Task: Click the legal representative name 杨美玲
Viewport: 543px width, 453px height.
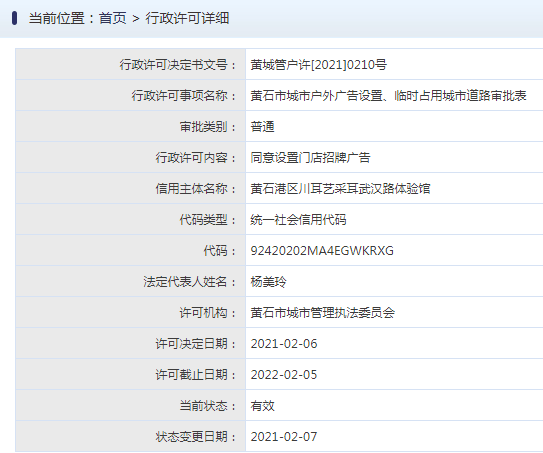Action: coord(268,282)
